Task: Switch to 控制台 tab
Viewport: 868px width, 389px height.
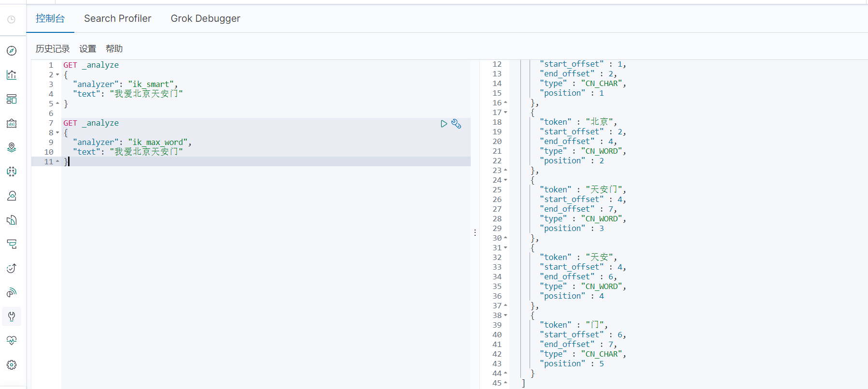Action: pos(50,18)
